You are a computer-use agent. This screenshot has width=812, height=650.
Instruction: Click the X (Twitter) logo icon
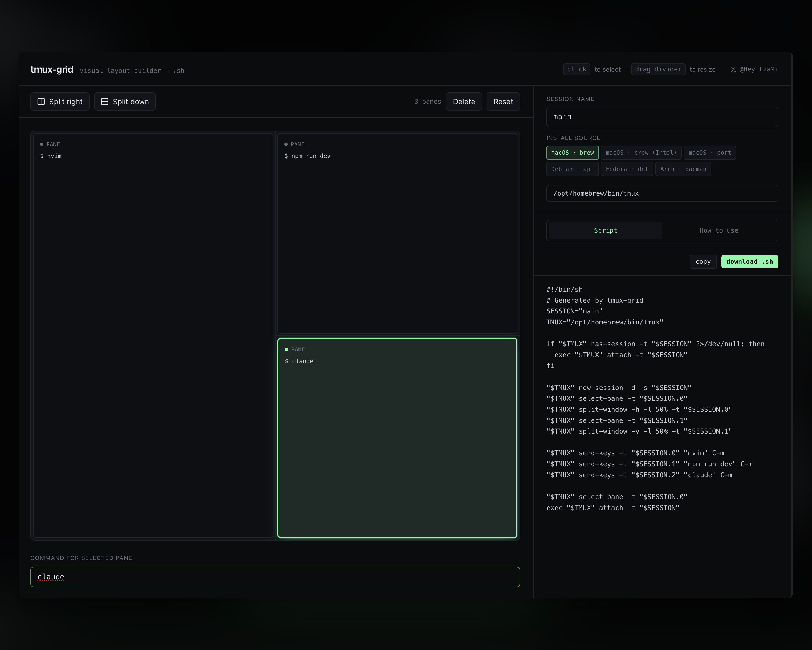(734, 69)
